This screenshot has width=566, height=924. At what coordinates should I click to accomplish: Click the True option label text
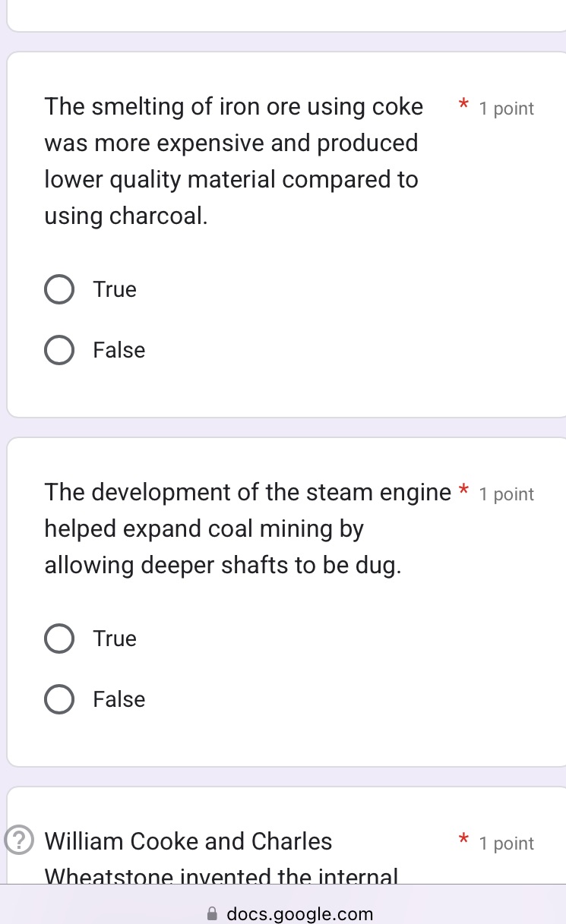click(x=114, y=289)
